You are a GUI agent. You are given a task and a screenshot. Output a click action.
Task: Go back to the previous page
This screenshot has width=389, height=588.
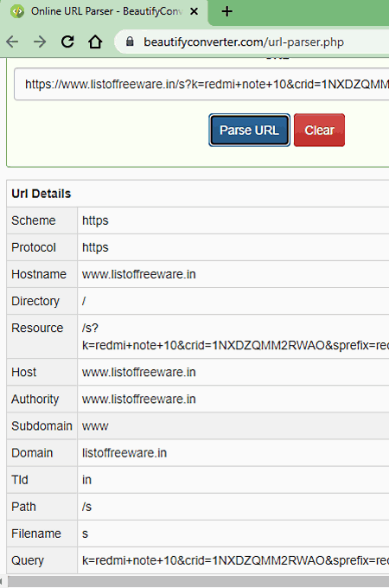click(12, 42)
